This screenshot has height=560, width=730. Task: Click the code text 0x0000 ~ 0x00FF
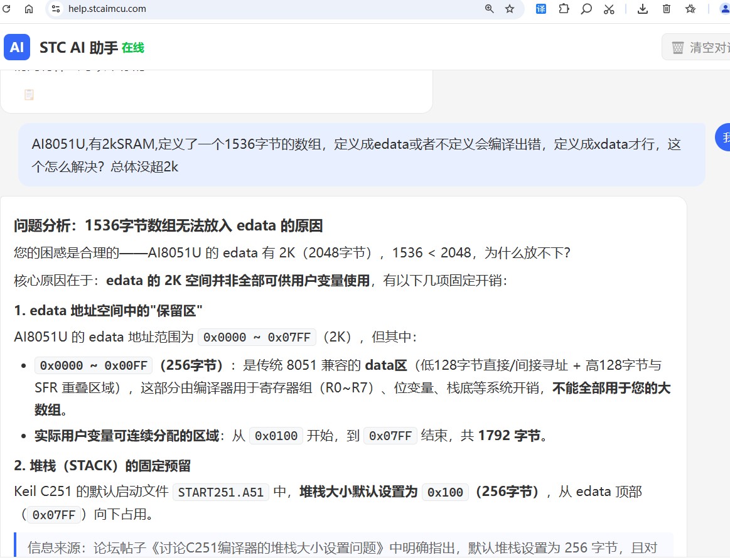point(94,366)
